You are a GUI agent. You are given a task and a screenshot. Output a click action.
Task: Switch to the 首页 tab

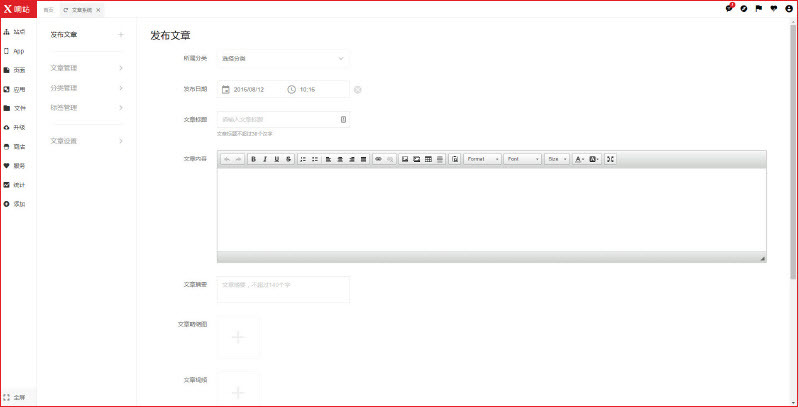point(48,9)
